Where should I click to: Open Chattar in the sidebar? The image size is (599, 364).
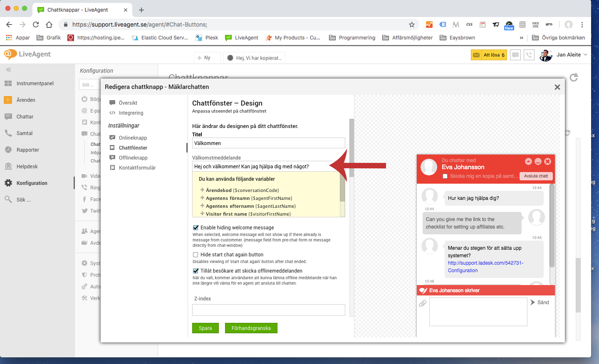[25, 117]
